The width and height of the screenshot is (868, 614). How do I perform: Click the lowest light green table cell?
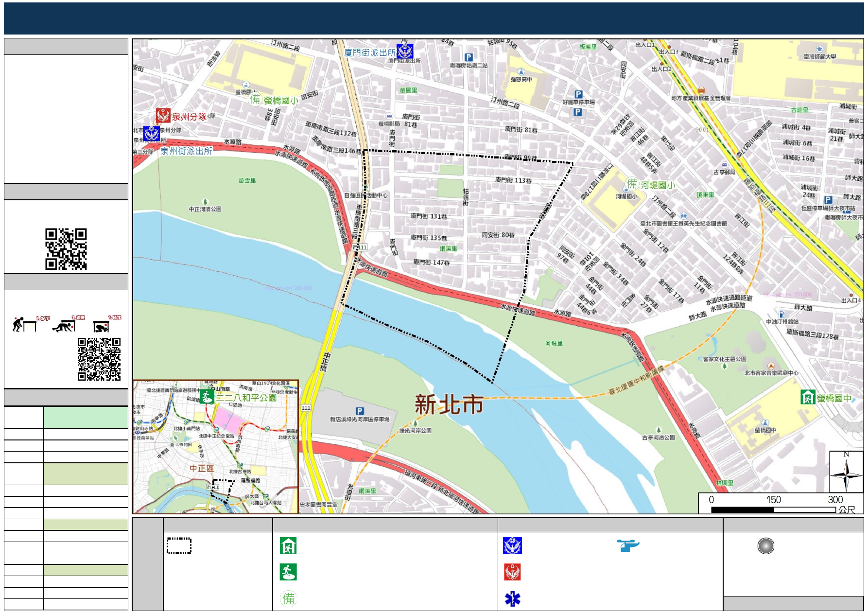click(86, 570)
